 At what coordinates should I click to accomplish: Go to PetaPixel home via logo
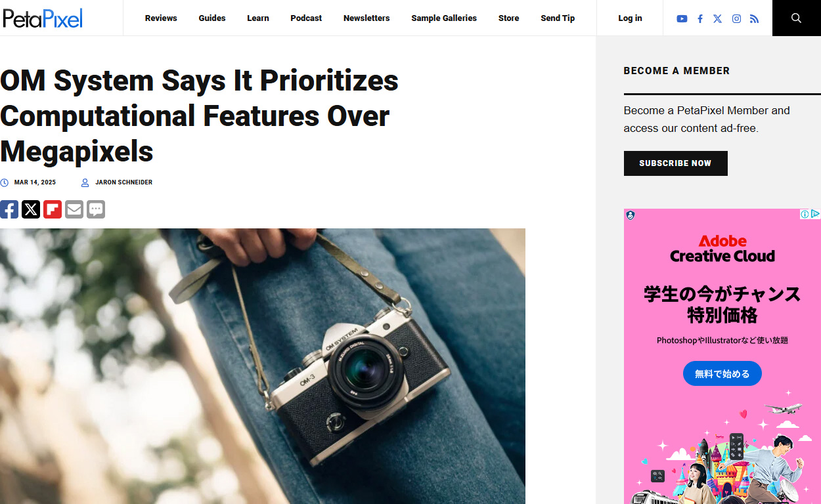43,18
